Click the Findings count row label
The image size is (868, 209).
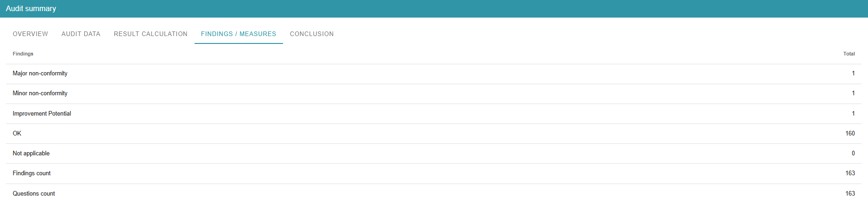coord(31,173)
